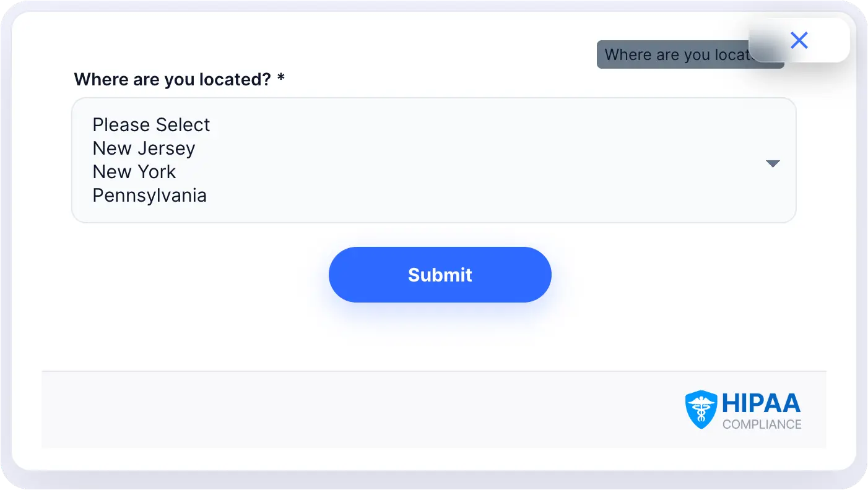The width and height of the screenshot is (868, 490).
Task: Click the required asterisk beside the label
Action: click(281, 79)
